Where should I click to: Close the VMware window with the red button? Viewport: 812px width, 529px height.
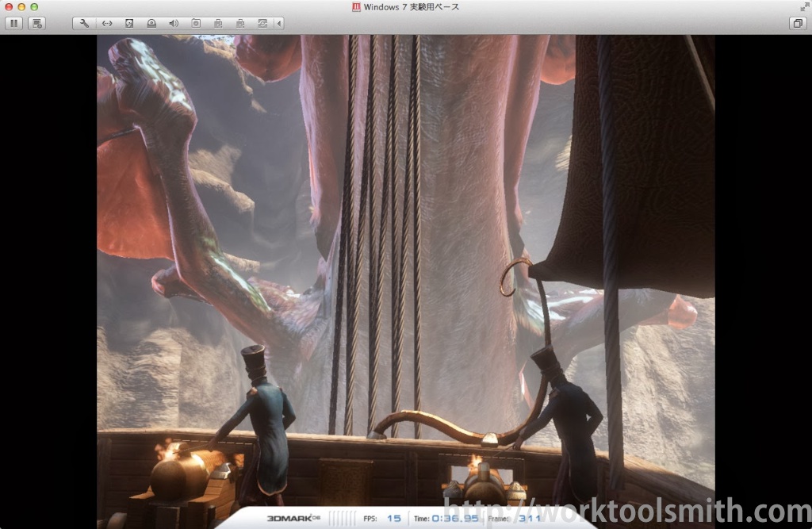tap(9, 6)
